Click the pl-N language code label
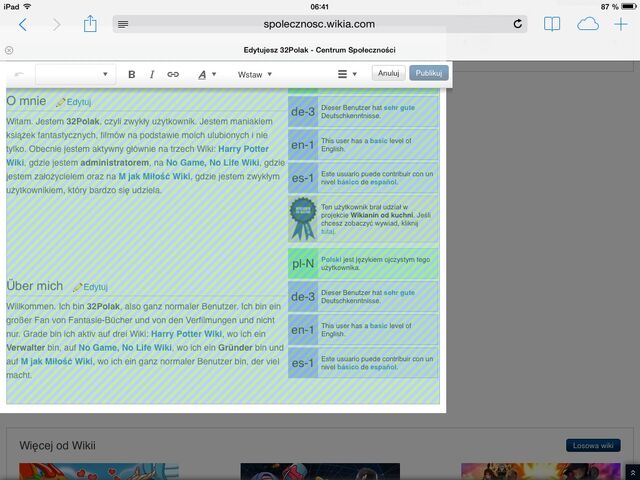This screenshot has width=640, height=480. [303, 264]
